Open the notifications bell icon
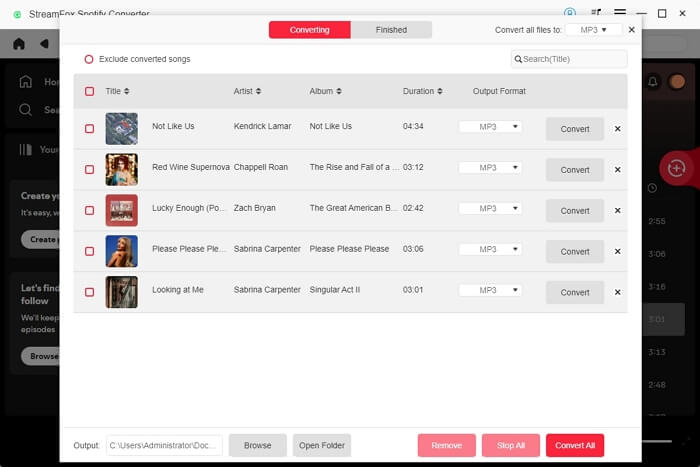700x467 pixels. coord(652,82)
